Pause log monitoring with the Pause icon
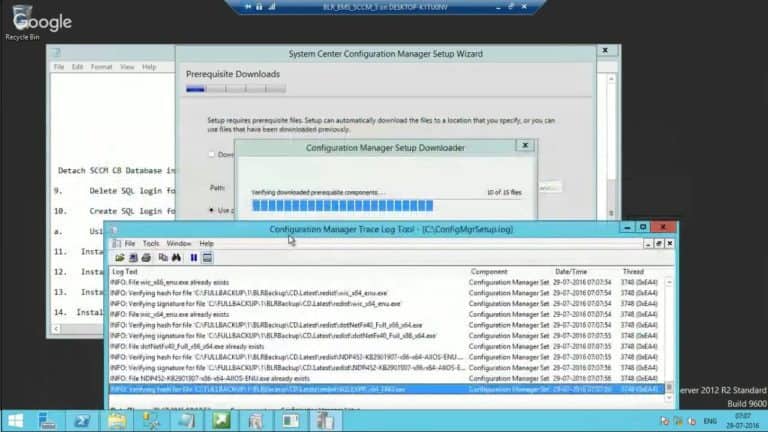Viewport: 768px width, 432px height. pos(194,258)
